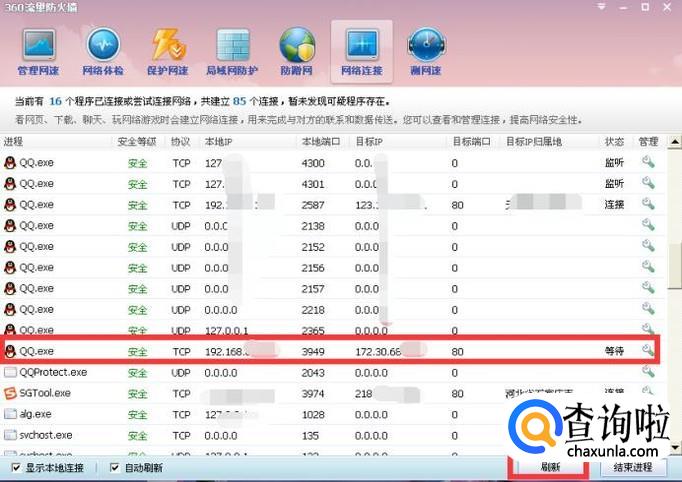Open the 管理网速 tool

coord(38,51)
